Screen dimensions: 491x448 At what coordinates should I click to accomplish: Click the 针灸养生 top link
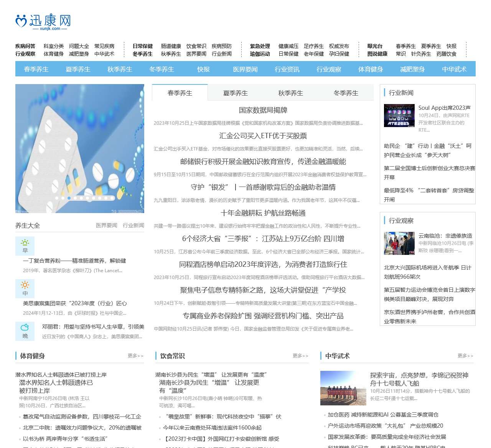421,54
